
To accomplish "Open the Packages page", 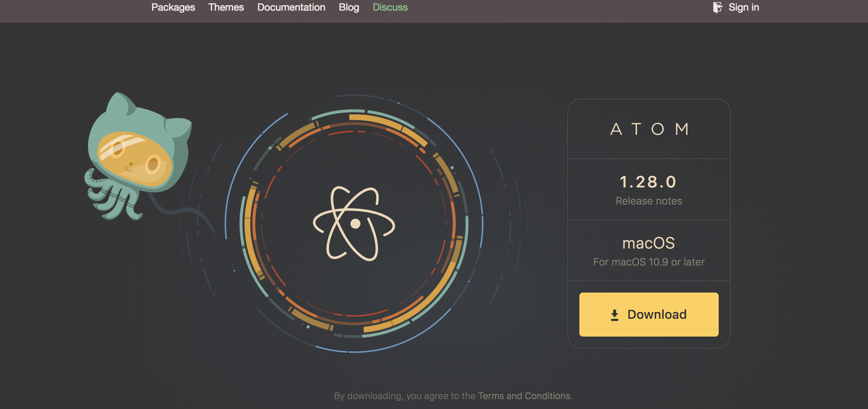I will (x=173, y=7).
